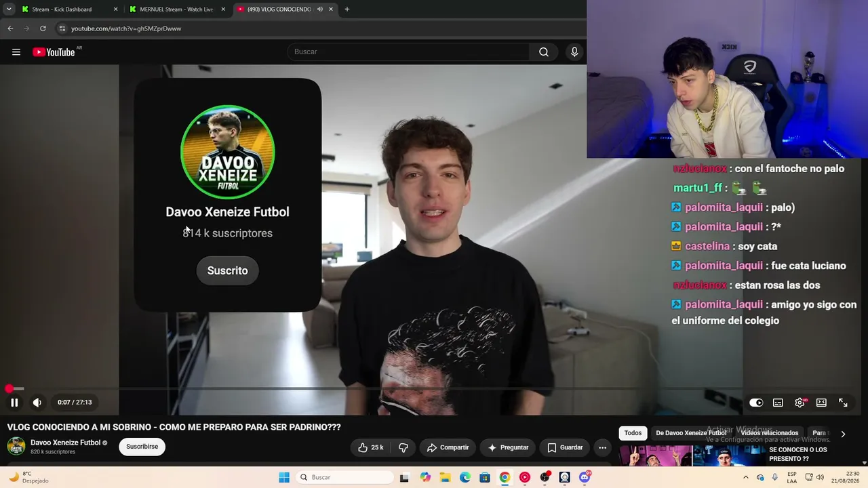Click the video title VLOG CONOCIENDO A MI SOBRINO
The image size is (868, 488).
tap(174, 427)
